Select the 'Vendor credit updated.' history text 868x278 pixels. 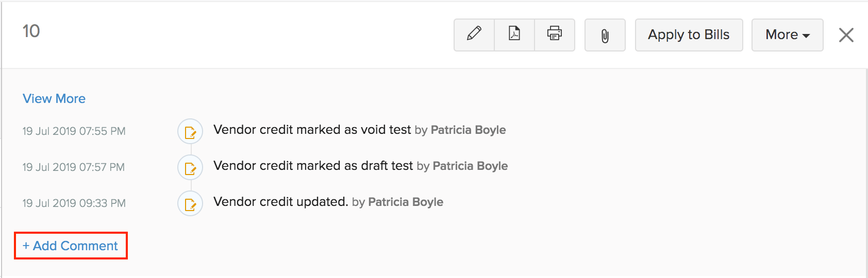pos(280,202)
